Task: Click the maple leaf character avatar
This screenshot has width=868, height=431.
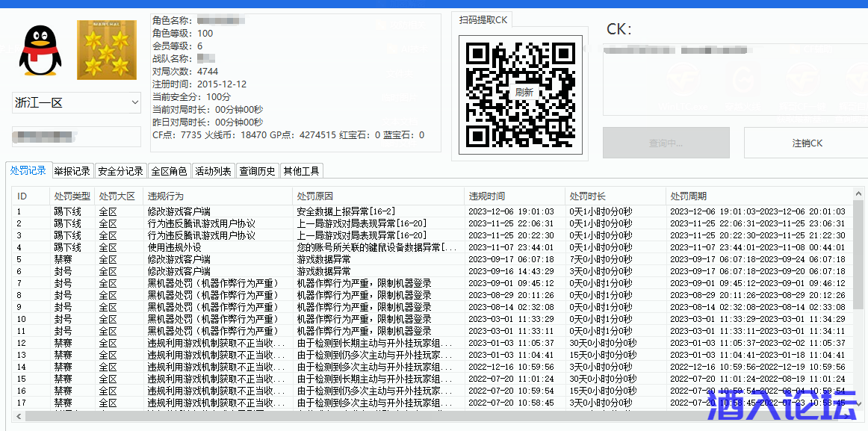Action: click(x=107, y=50)
